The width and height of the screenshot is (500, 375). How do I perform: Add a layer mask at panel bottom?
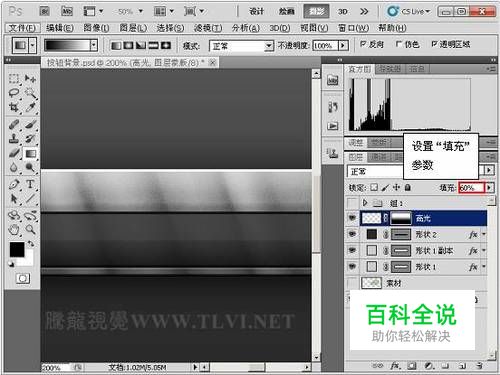(x=412, y=366)
